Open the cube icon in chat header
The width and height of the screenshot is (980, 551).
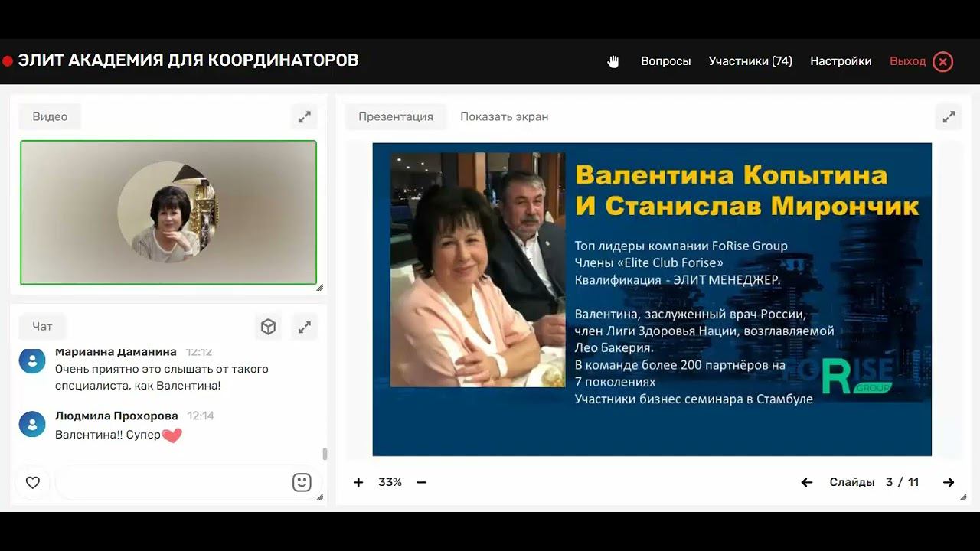tap(268, 327)
